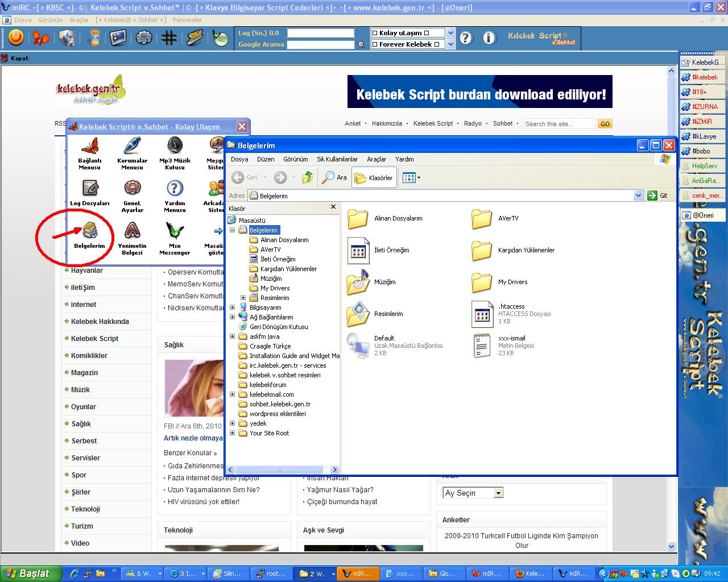Click the info icon in the mIRC toolbar
The width and height of the screenshot is (728, 582).
pos(489,38)
